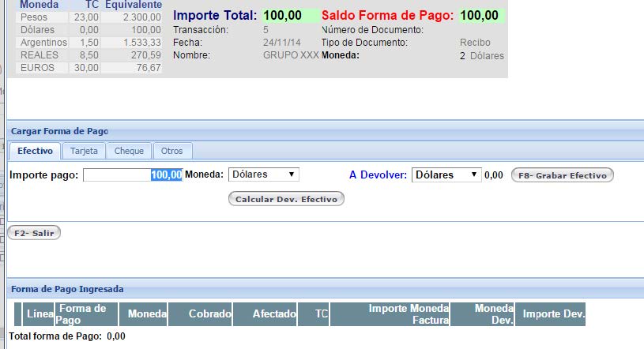Select the EUROS row in currency table
The image size is (644, 349).
tap(35, 68)
